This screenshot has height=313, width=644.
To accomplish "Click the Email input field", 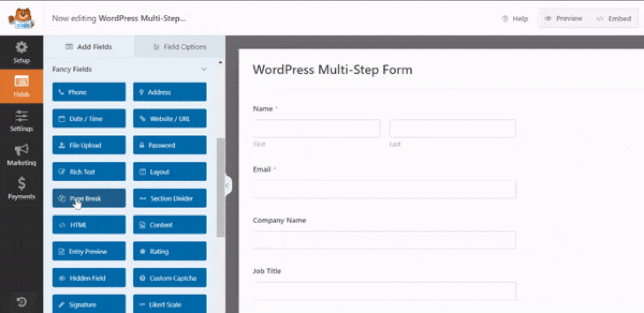I will tap(384, 189).
